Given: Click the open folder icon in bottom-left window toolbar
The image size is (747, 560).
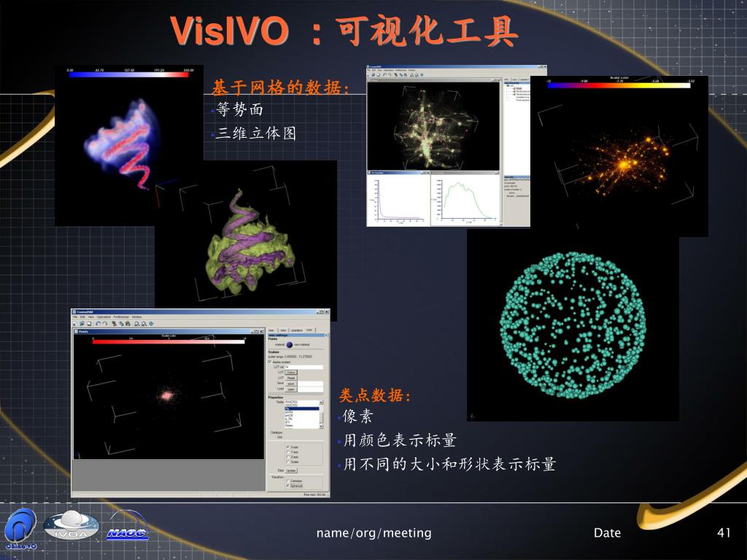Looking at the screenshot, I should pyautogui.click(x=82, y=324).
